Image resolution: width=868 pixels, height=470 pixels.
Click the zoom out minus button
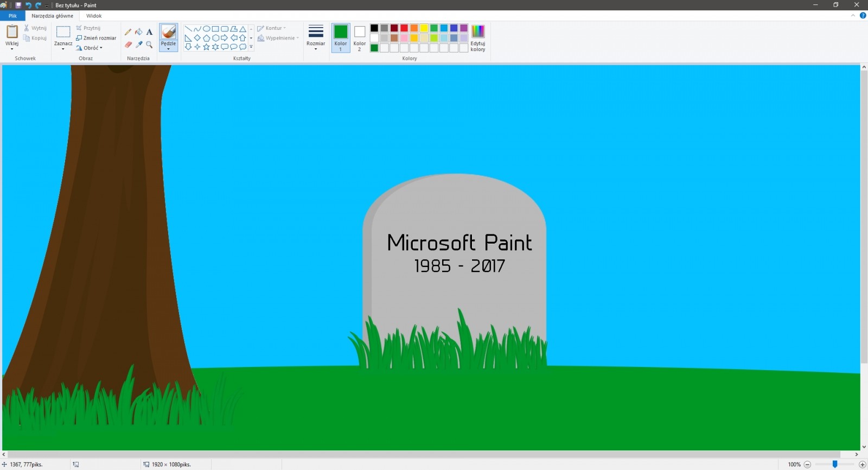(x=807, y=464)
